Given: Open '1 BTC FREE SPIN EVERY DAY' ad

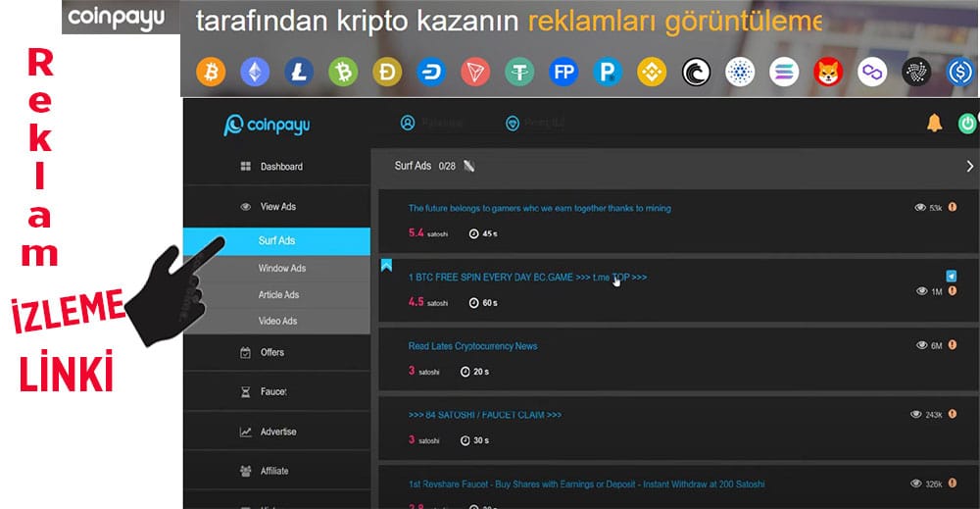Looking at the screenshot, I should (527, 277).
